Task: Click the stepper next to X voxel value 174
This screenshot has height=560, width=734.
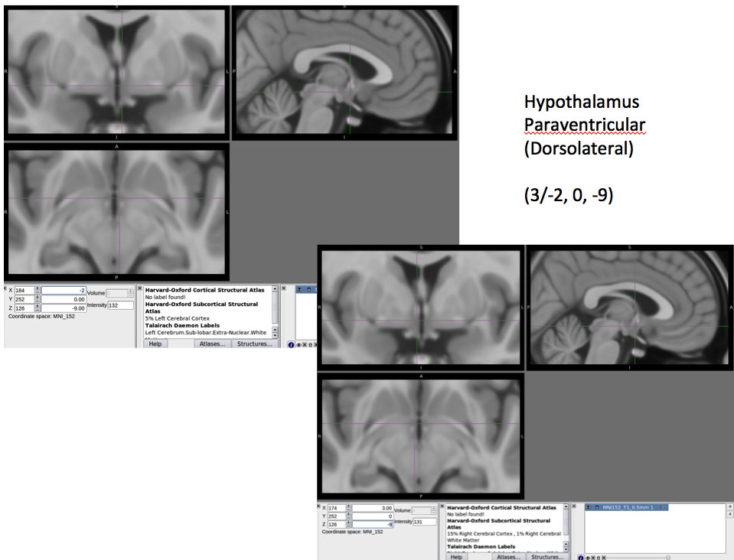Action: tap(349, 507)
